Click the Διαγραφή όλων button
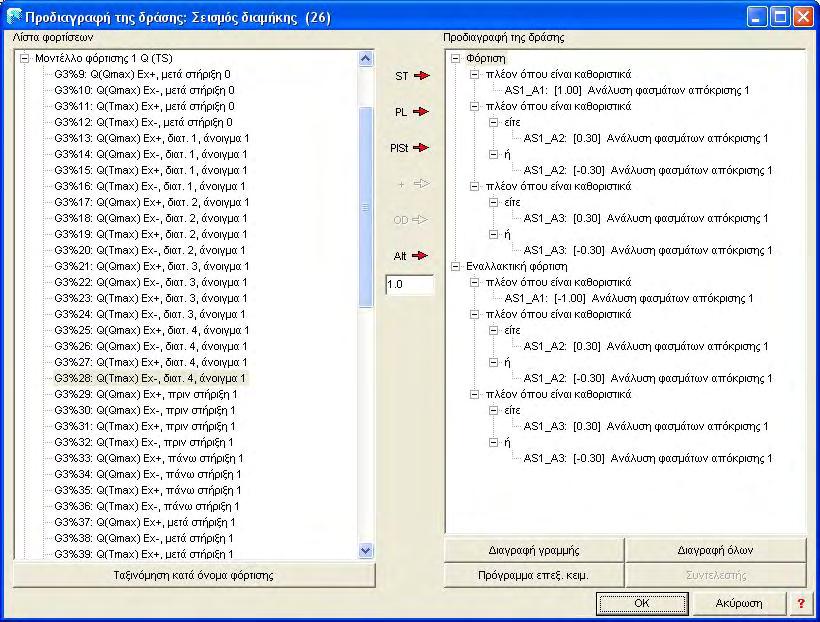 715,550
